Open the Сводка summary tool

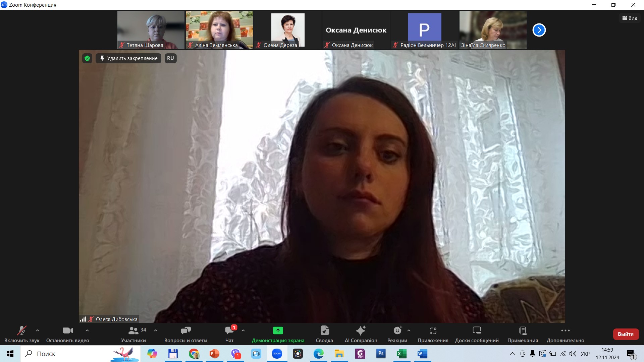point(324,334)
